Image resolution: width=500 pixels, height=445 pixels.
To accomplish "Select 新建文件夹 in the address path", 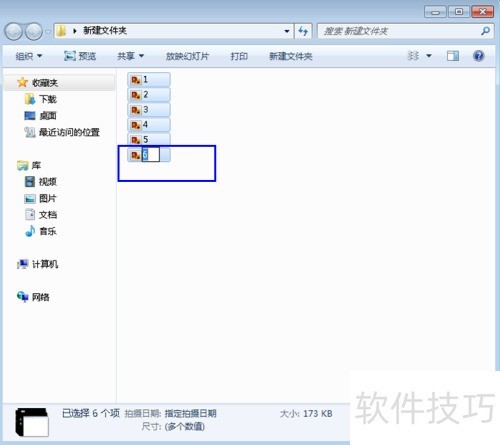I will click(x=105, y=31).
